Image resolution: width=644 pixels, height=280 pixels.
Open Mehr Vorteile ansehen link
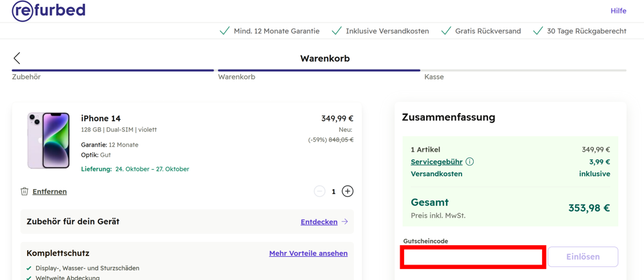tap(308, 254)
